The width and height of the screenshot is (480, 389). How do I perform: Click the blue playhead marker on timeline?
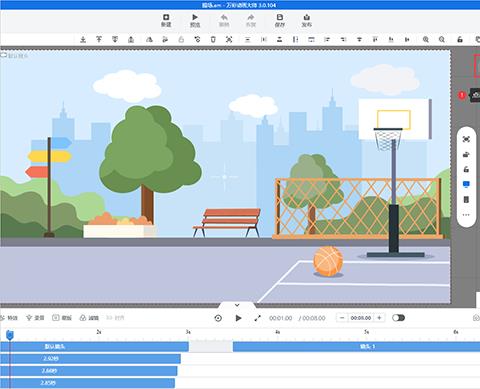click(10, 335)
